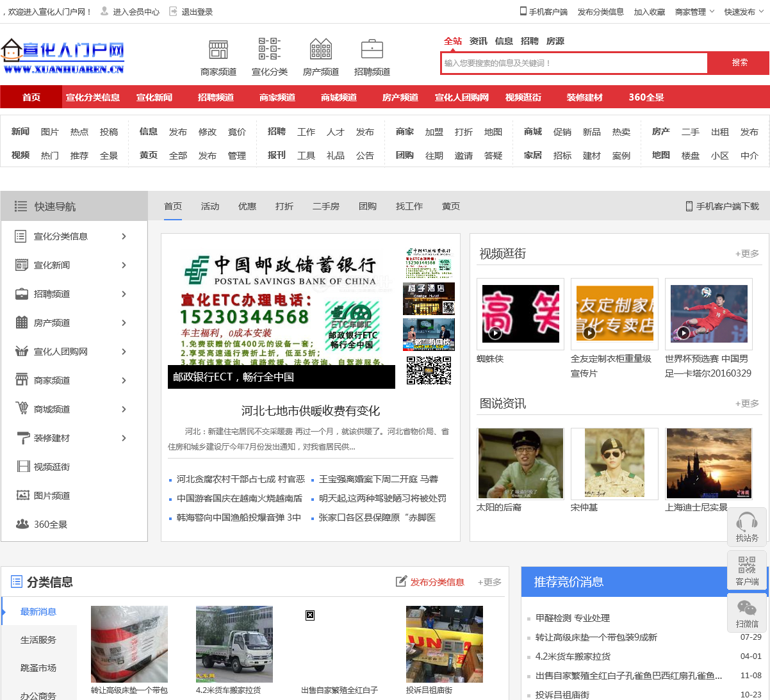Click the 找站务 headset icon
Viewport: 770px width, 700px height.
(747, 521)
